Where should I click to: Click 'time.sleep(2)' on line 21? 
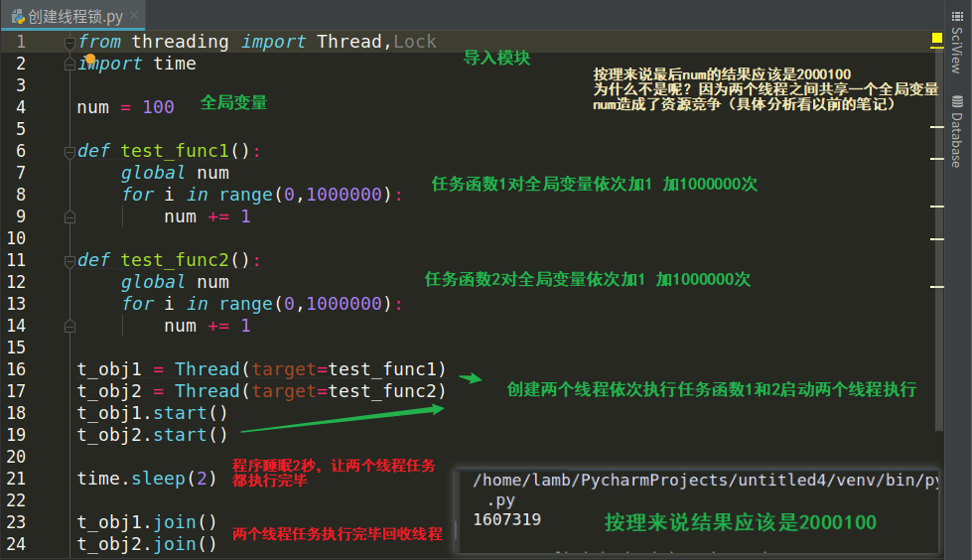147,479
